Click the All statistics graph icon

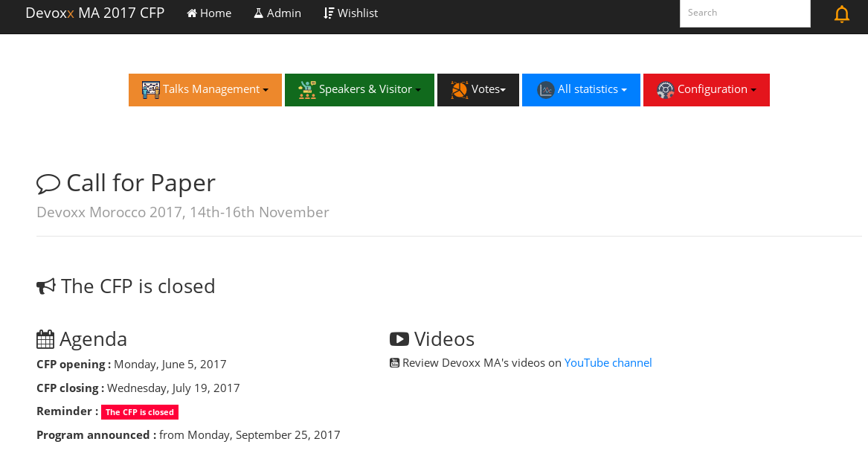pyautogui.click(x=545, y=90)
